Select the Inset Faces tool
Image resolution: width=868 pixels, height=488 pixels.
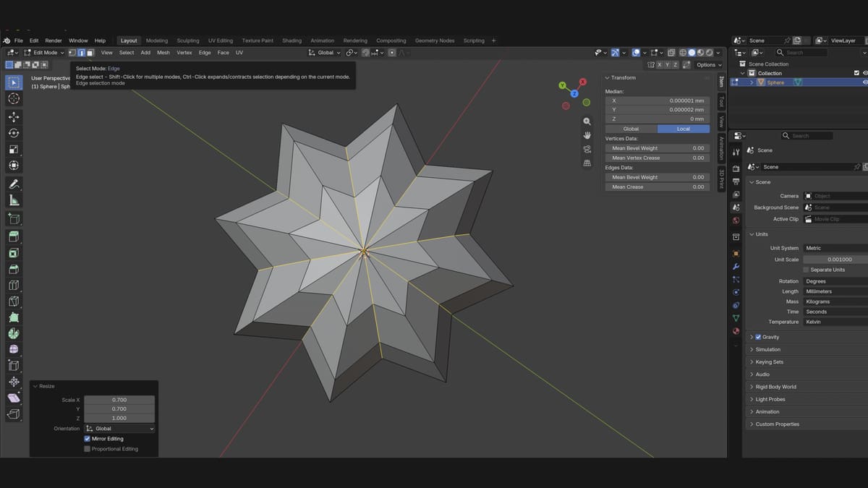point(14,253)
